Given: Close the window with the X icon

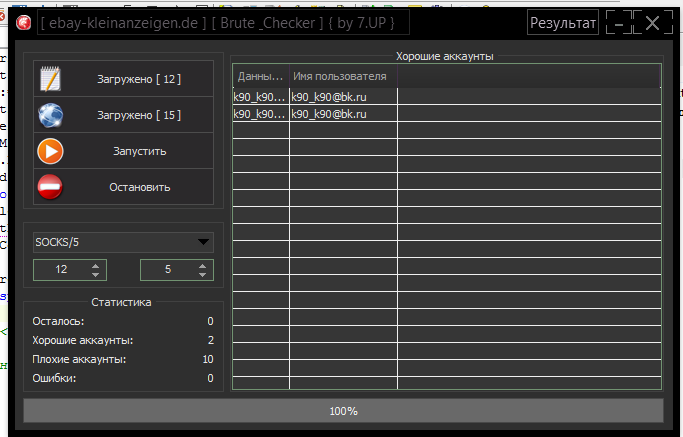Looking at the screenshot, I should [x=653, y=23].
